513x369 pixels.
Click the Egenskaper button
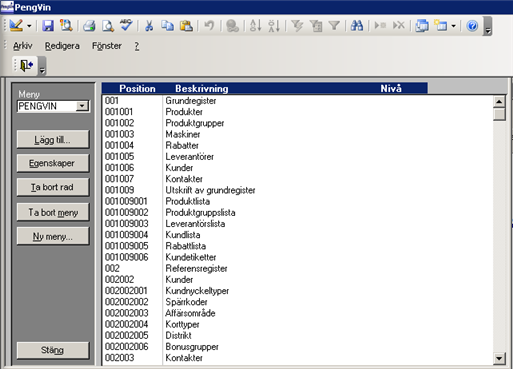pyautogui.click(x=53, y=163)
